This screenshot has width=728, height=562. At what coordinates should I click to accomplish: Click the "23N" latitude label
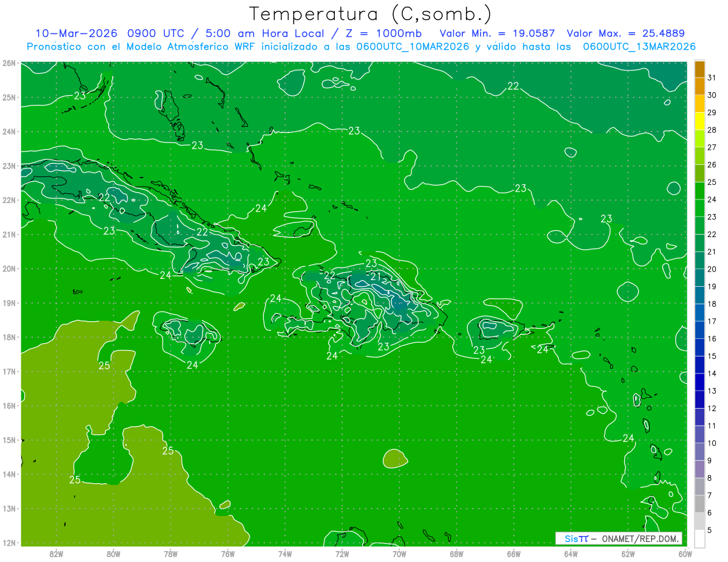pyautogui.click(x=8, y=166)
